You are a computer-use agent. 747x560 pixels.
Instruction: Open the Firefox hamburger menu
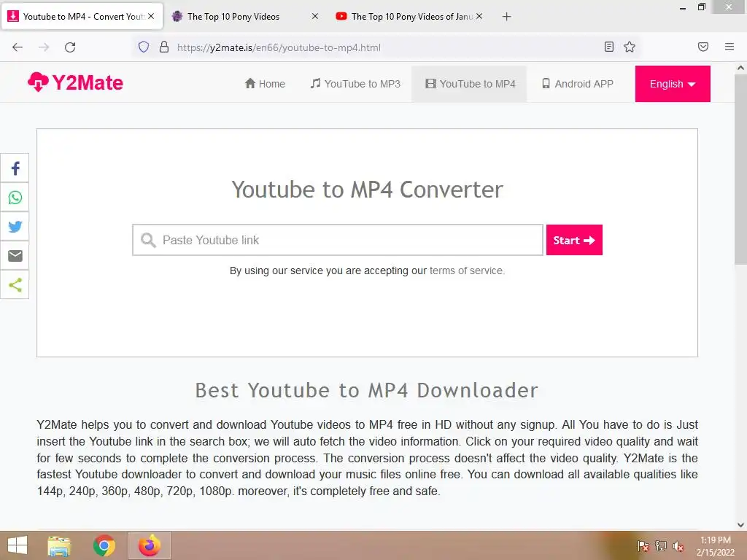point(729,47)
